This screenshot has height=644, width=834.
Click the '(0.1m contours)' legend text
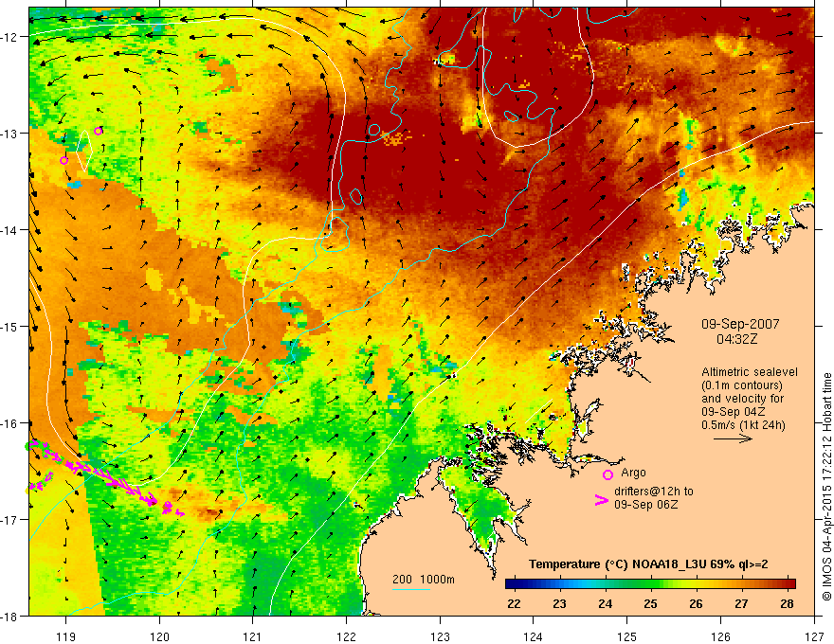pos(742,385)
